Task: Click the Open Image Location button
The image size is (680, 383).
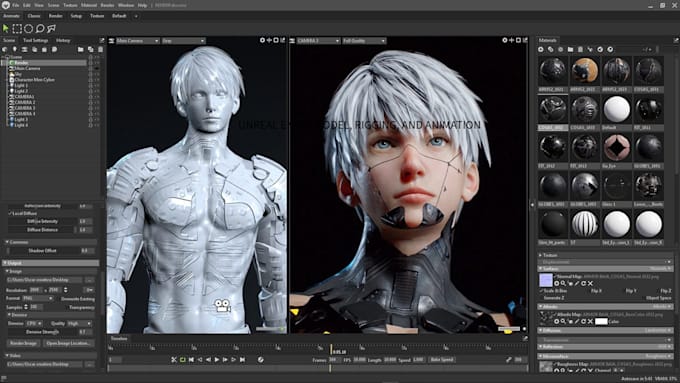Action: [x=68, y=343]
